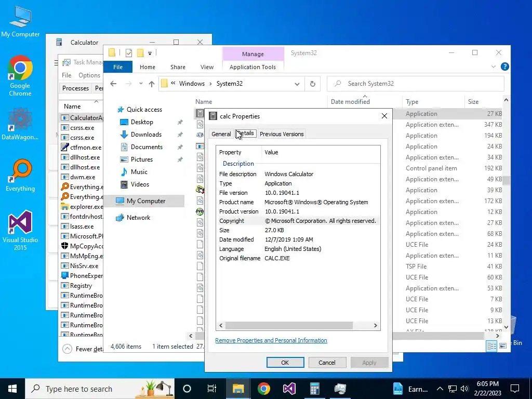
Task: Open DataWagon desktop shortcut
Action: (20, 124)
